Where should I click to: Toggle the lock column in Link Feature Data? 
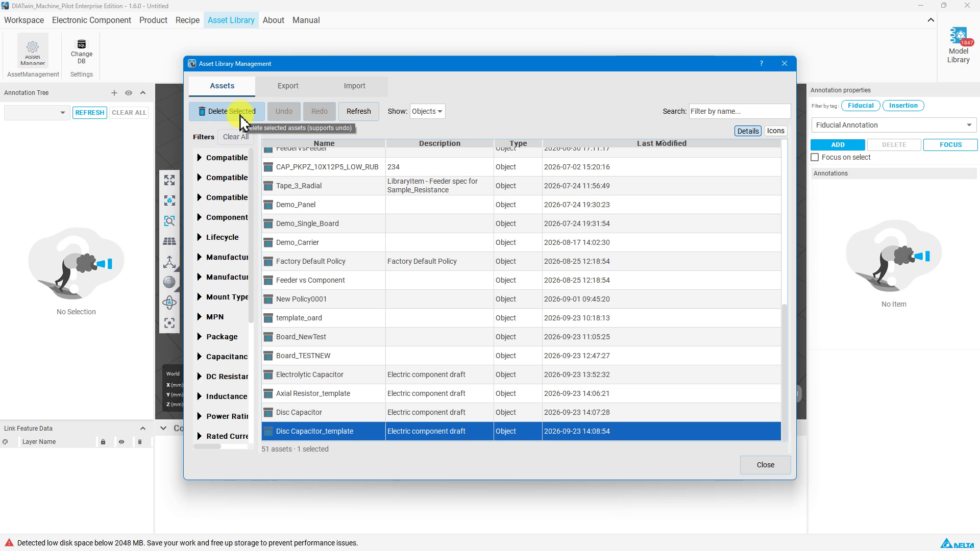pos(103,442)
